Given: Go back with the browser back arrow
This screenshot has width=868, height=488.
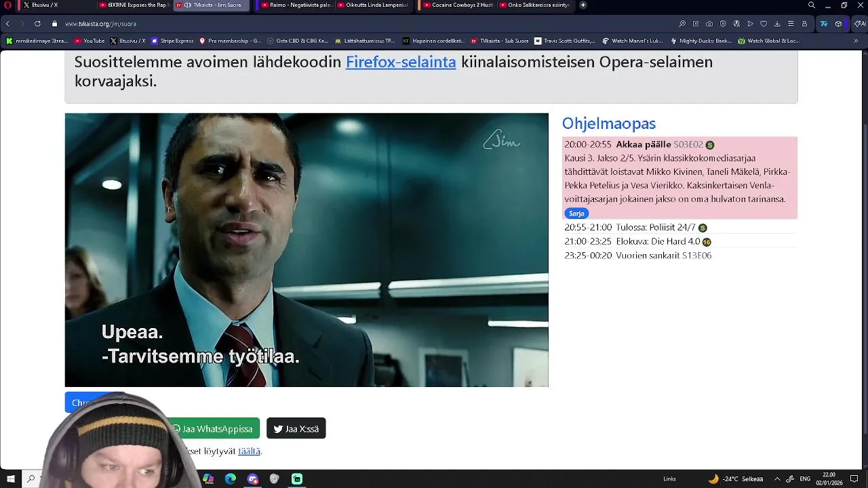Looking at the screenshot, I should click(8, 24).
